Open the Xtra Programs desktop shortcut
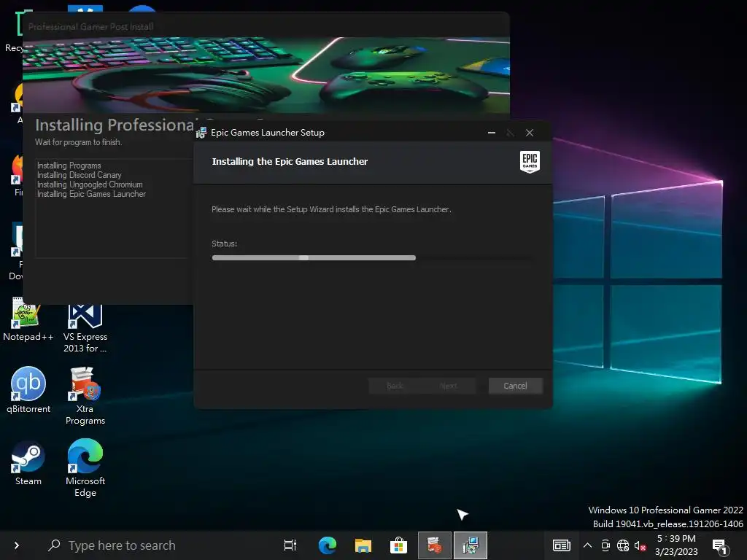The width and height of the screenshot is (747, 560). pos(85,395)
